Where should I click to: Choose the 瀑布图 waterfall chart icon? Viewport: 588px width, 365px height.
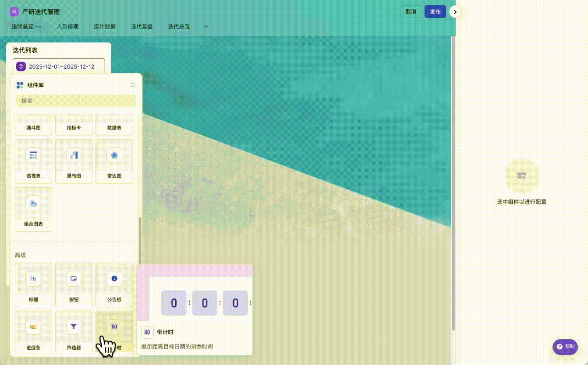74,155
